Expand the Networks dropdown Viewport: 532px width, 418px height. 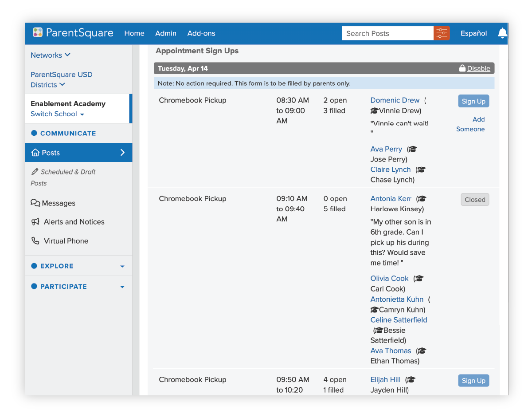tap(50, 55)
